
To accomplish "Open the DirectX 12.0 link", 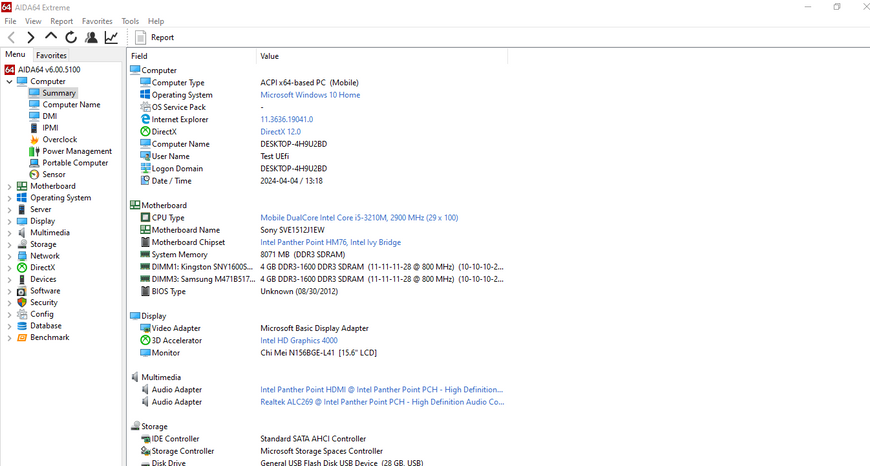I will [x=281, y=131].
